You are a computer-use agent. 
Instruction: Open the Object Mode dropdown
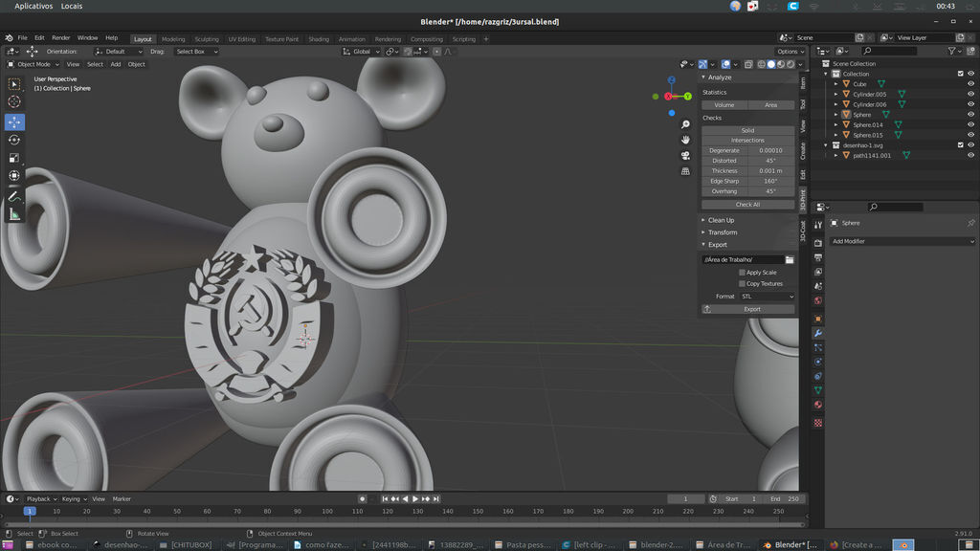coord(33,64)
